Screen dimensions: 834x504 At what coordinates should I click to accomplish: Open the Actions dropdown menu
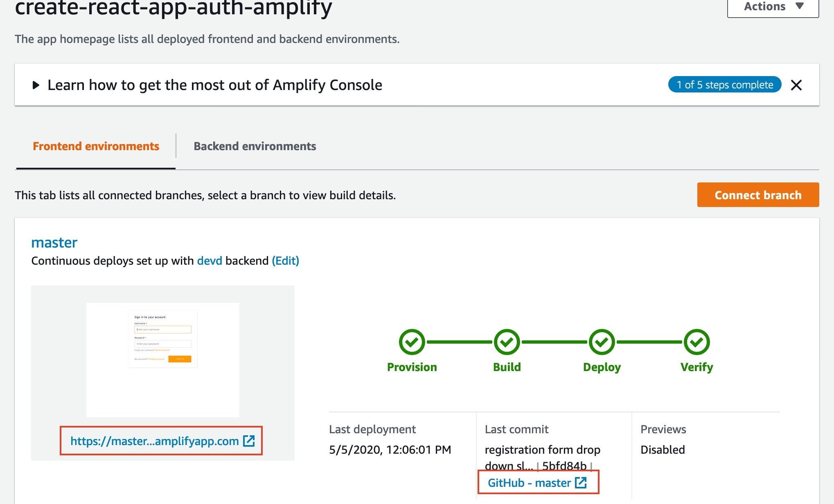click(x=773, y=7)
